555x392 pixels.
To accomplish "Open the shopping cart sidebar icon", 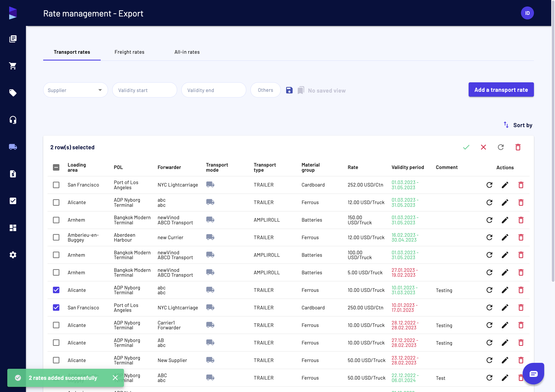I will [13, 66].
